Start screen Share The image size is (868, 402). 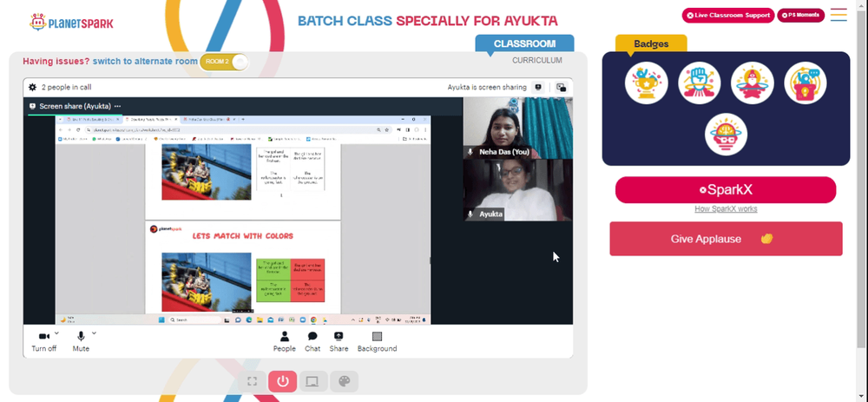click(339, 341)
